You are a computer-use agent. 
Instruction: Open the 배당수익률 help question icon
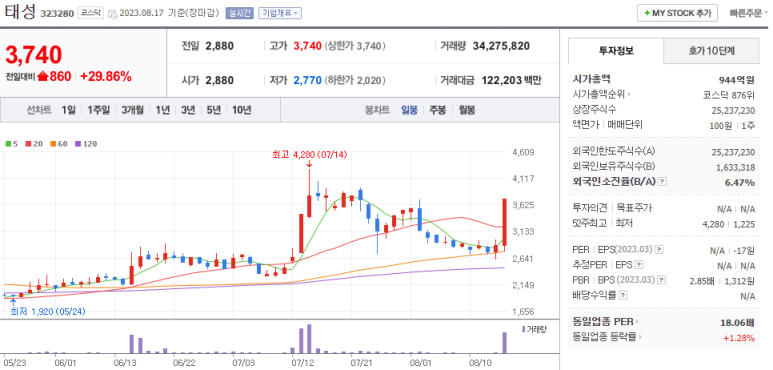623,296
